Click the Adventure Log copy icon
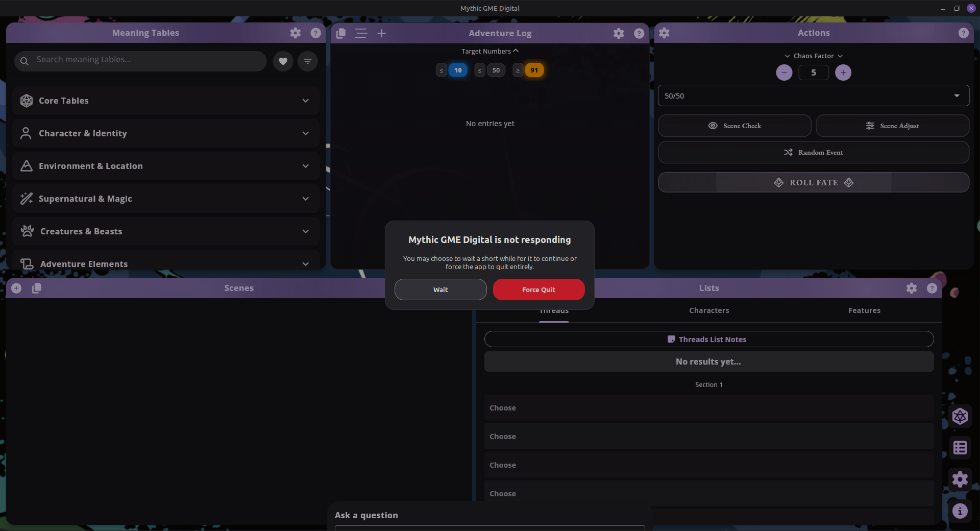980x531 pixels. click(x=341, y=33)
